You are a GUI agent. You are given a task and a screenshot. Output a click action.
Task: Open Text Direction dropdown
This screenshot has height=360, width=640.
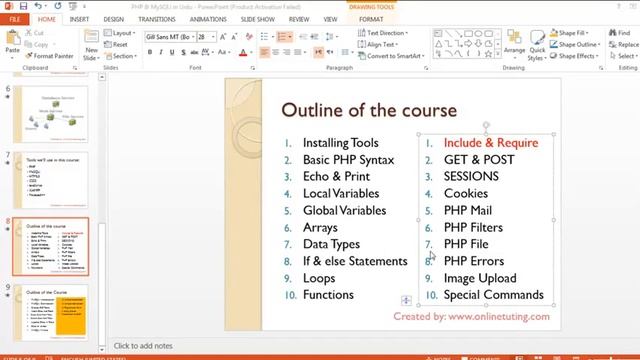coord(383,33)
